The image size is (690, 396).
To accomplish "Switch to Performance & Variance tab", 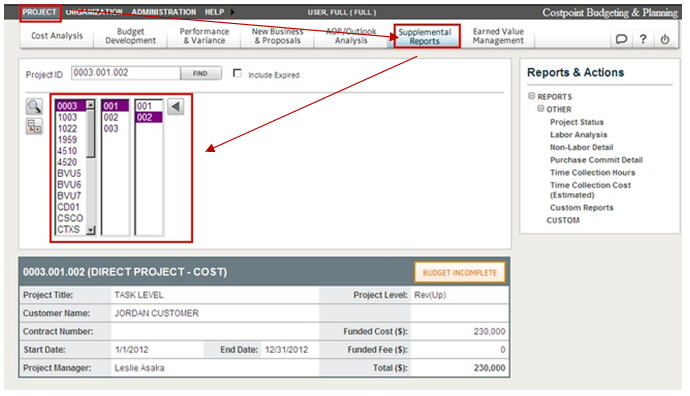I will pos(204,36).
